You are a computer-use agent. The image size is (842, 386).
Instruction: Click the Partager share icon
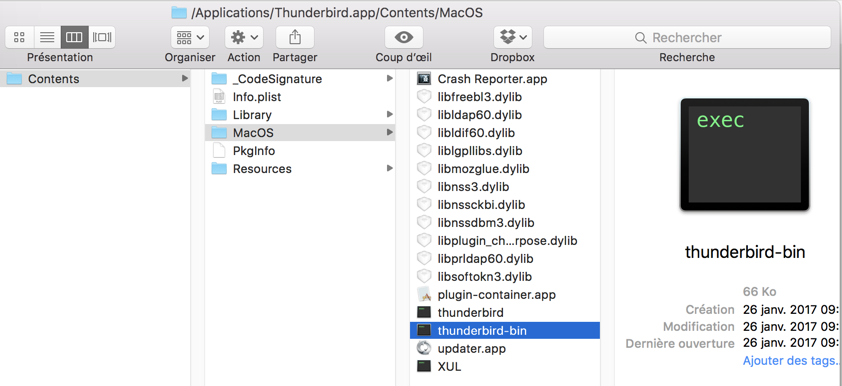pyautogui.click(x=295, y=37)
